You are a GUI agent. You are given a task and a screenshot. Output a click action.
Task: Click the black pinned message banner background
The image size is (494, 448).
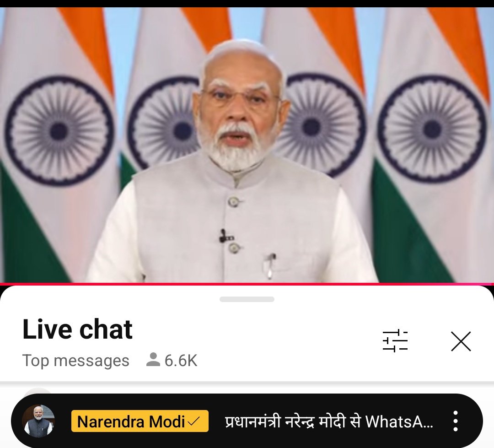[247, 421]
